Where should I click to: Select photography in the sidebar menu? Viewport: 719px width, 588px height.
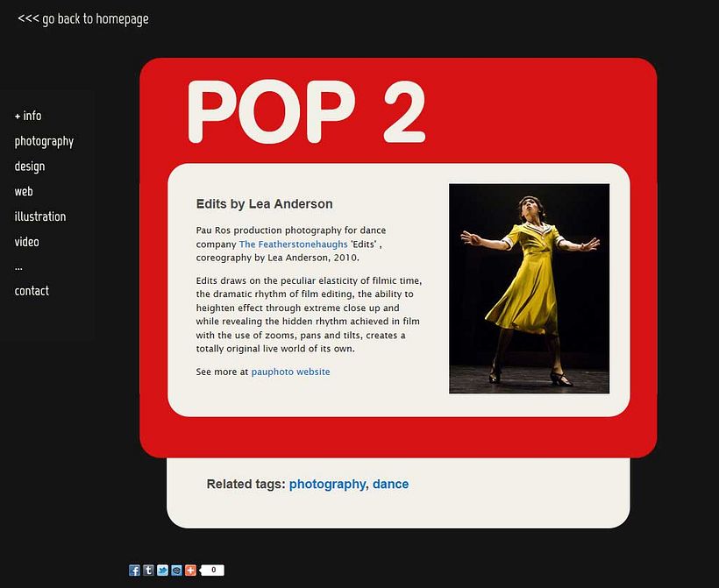[44, 141]
